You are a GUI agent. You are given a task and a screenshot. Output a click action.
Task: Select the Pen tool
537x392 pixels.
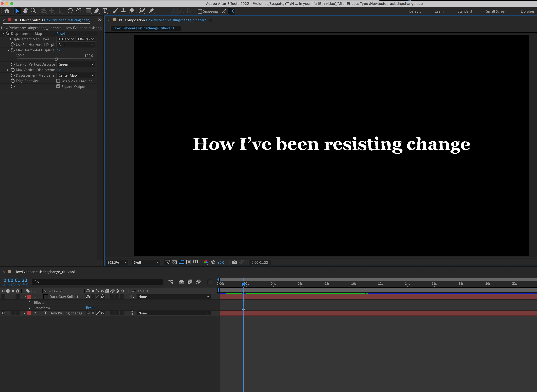click(96, 11)
